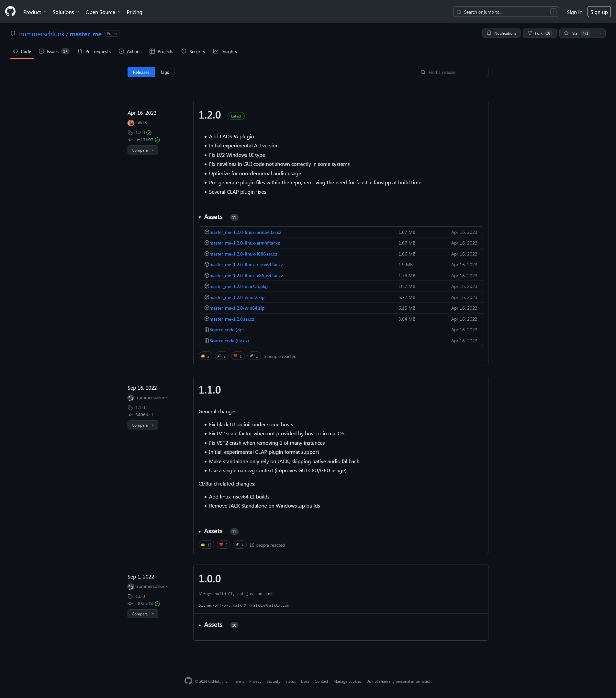Click the verified checkmark beside tag 1.2.0
The image size is (616, 698).
point(149,133)
